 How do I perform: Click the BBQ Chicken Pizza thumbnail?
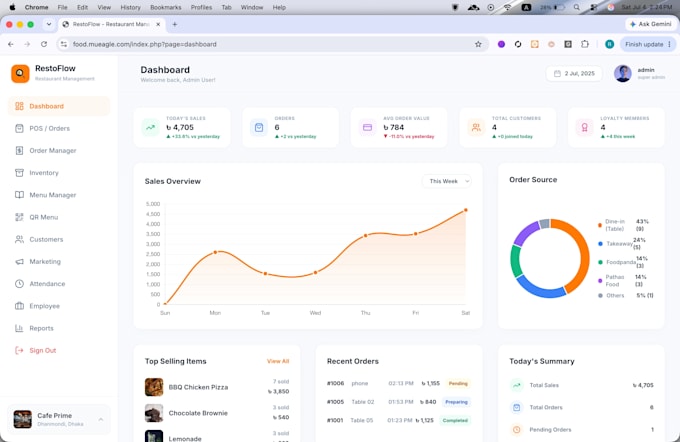pyautogui.click(x=154, y=387)
